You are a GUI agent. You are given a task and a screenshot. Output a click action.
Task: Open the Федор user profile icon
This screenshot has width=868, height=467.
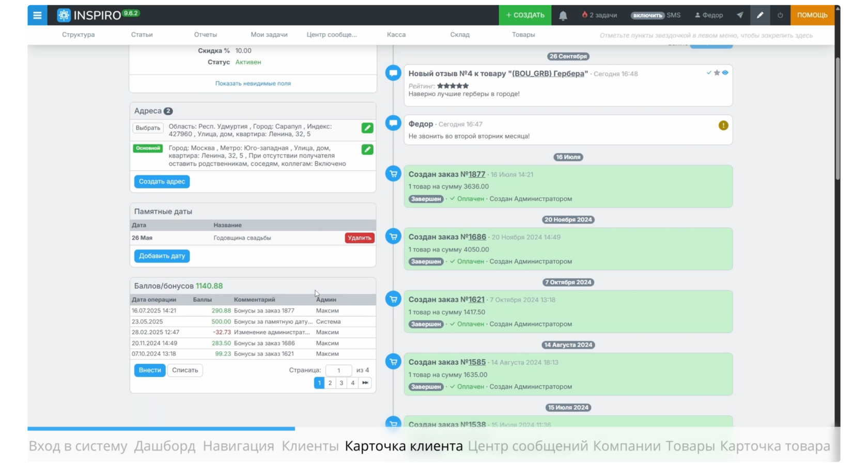coord(698,15)
